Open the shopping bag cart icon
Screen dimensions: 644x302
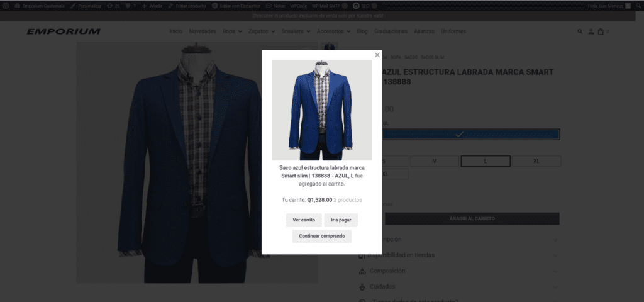(601, 31)
